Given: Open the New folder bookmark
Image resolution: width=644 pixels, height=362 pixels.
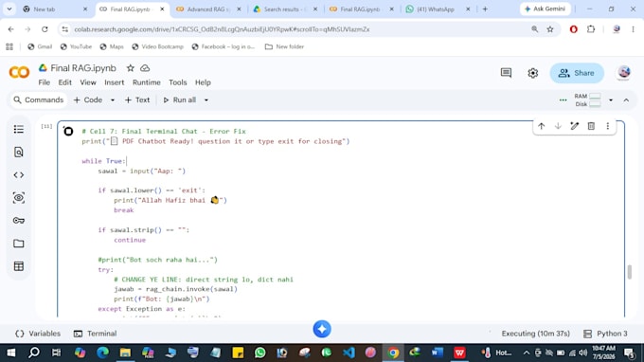Looking at the screenshot, I should 285,46.
